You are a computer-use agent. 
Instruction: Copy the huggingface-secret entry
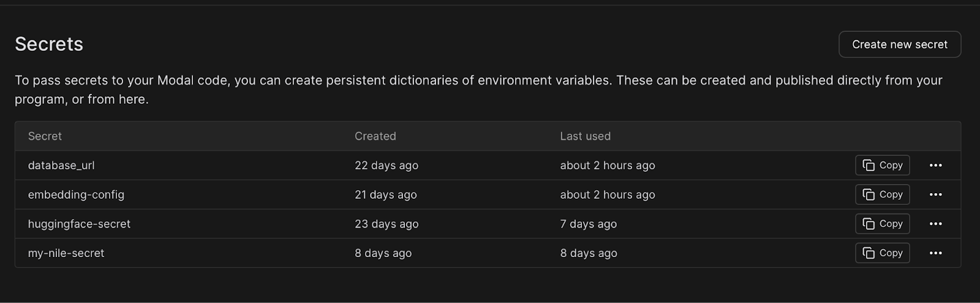(x=882, y=224)
